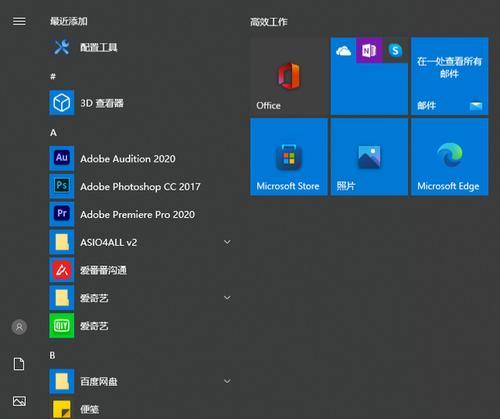Expand the ASIO4ALL v2 chevron
500x419 pixels.
pyautogui.click(x=227, y=242)
